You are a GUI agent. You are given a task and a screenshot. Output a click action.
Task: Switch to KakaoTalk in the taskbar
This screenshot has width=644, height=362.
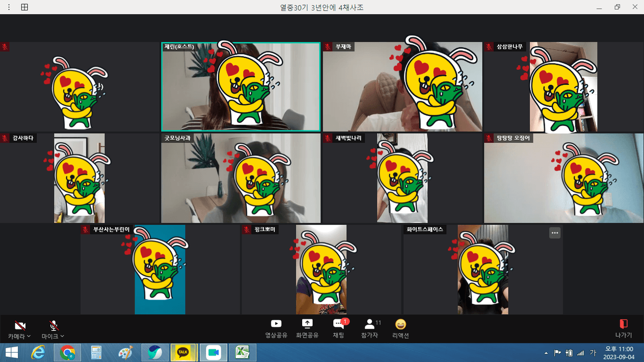click(184, 353)
